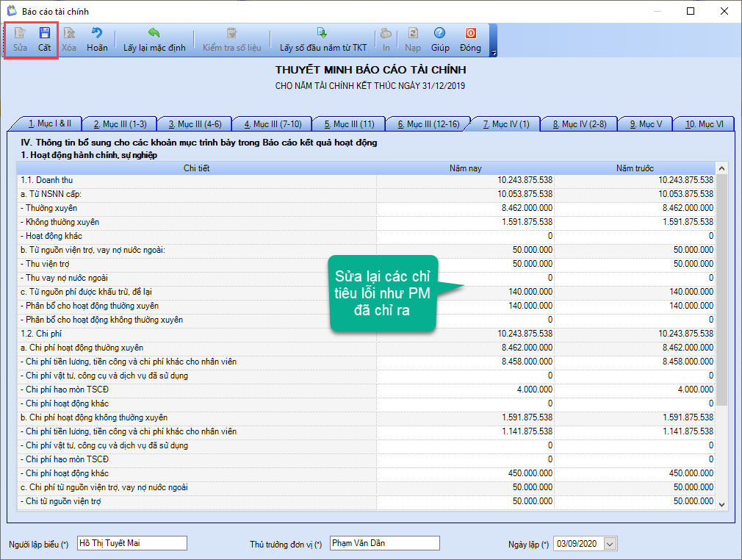
Task: Save with the Cất floppy disk icon
Action: point(45,40)
